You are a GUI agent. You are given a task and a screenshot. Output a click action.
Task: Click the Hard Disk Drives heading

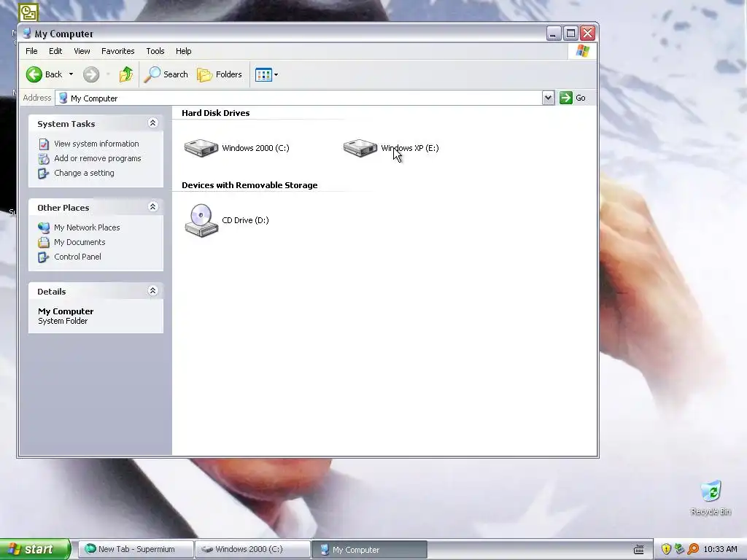(215, 113)
